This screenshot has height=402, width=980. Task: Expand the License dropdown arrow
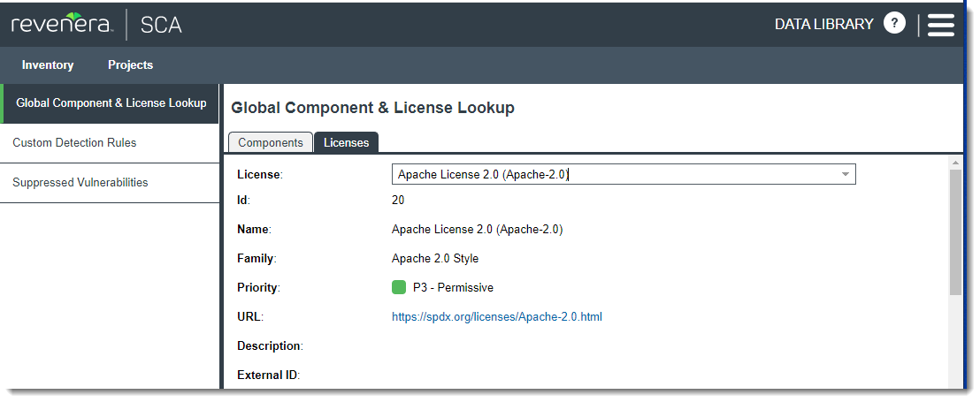click(x=845, y=174)
